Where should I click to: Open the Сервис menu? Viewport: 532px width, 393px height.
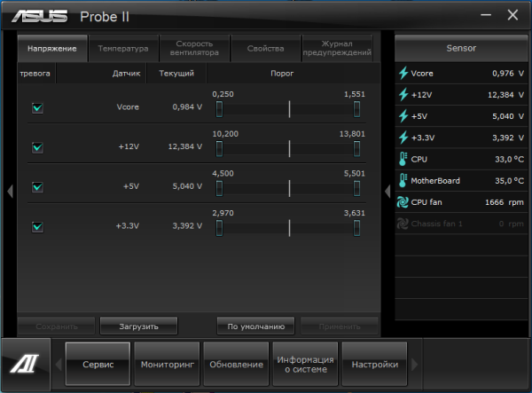point(98,364)
